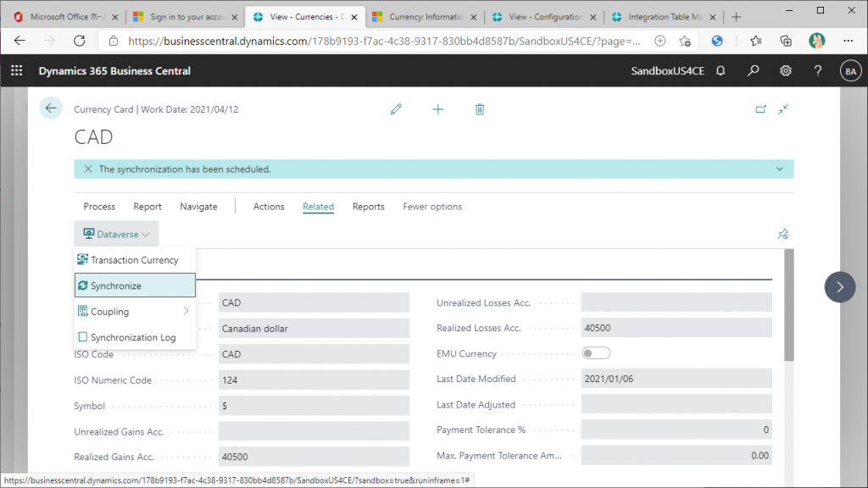Go back from the Currency Card
868x488 pixels.
pos(51,108)
